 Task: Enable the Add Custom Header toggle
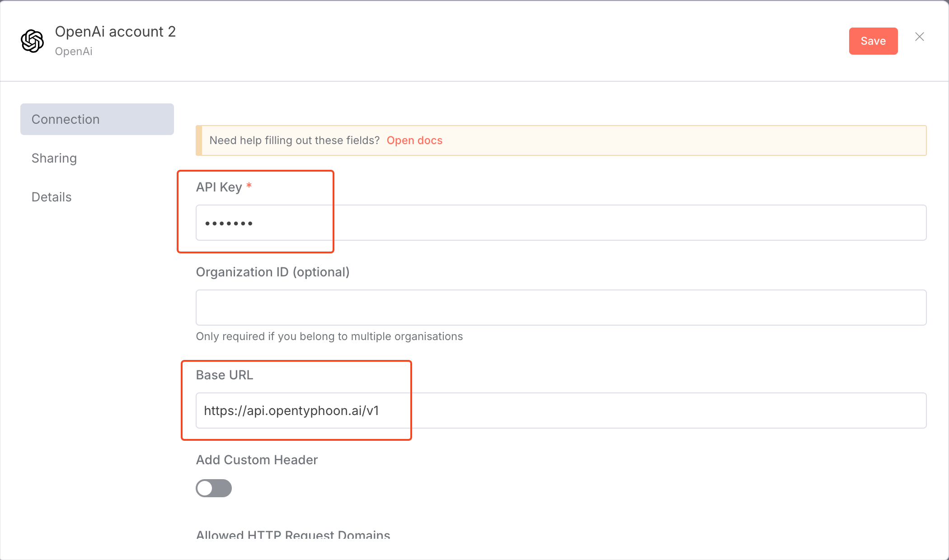214,488
